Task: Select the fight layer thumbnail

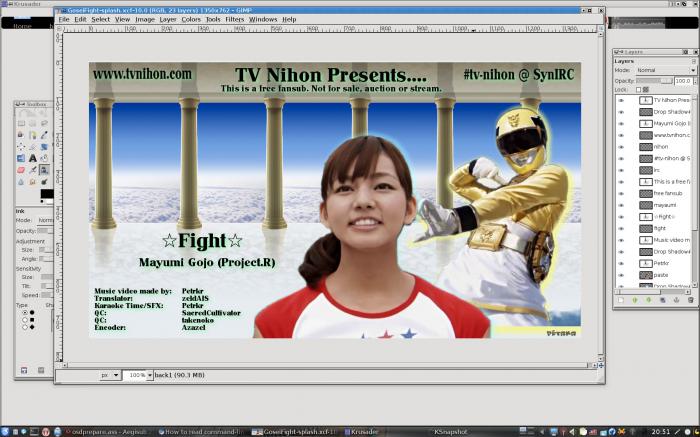Action: tap(646, 229)
